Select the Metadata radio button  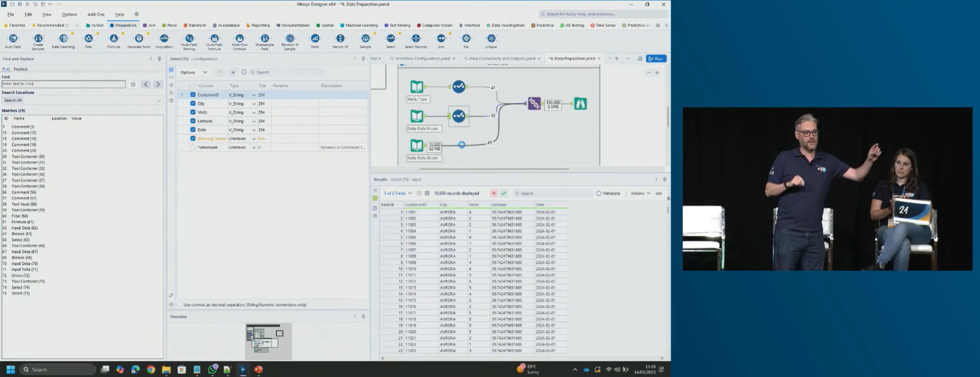tap(599, 193)
